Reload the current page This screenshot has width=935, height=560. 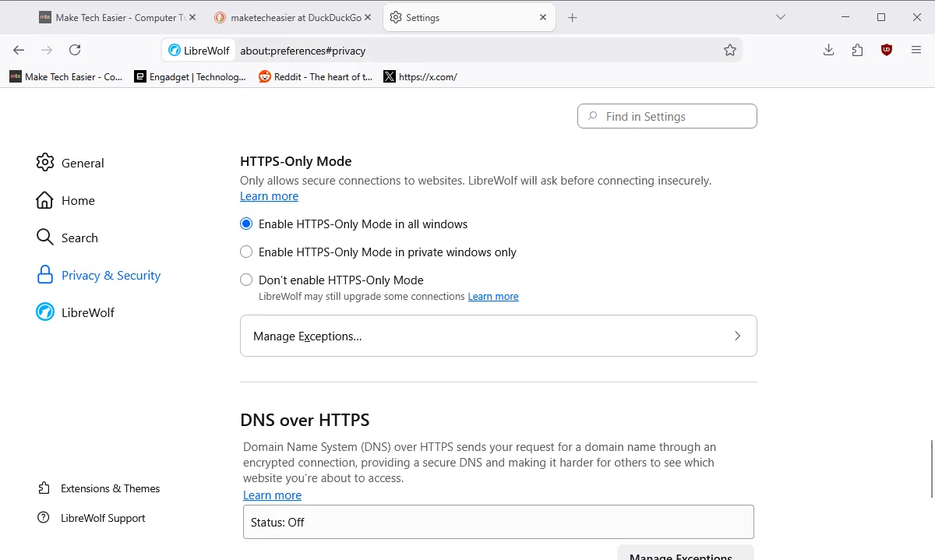[75, 50]
